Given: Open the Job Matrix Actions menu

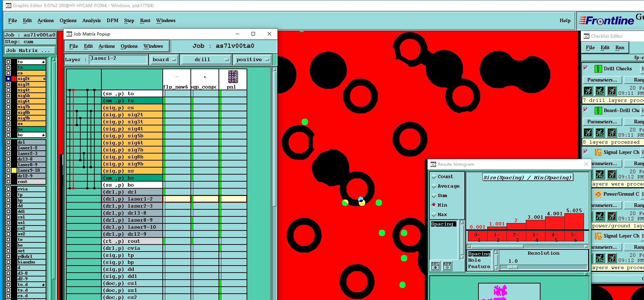Looking at the screenshot, I should point(107,46).
